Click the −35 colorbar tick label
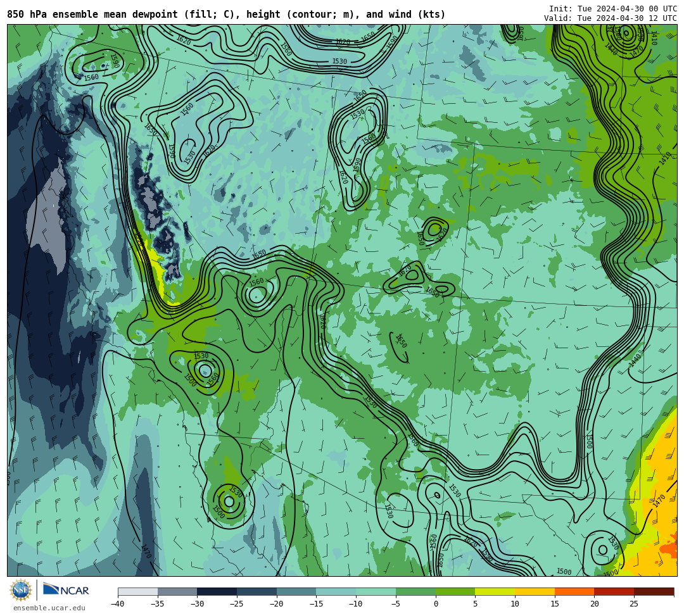The width and height of the screenshot is (684, 616). 158,604
